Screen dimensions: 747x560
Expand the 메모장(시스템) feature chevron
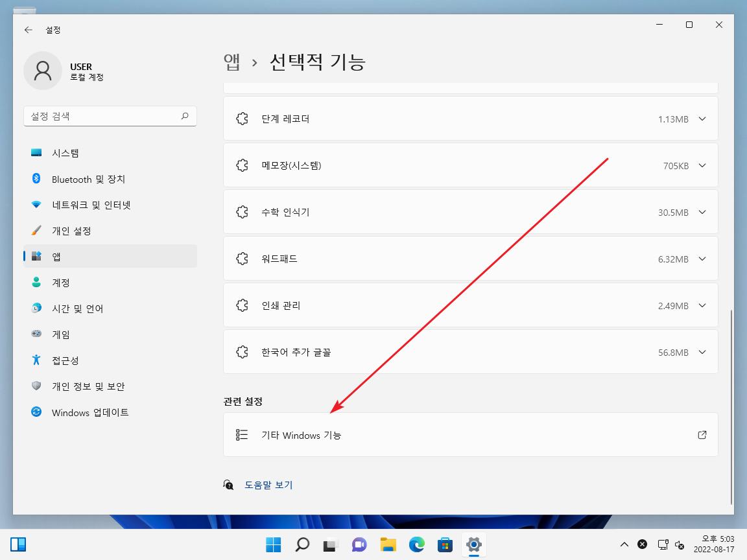[x=702, y=165]
